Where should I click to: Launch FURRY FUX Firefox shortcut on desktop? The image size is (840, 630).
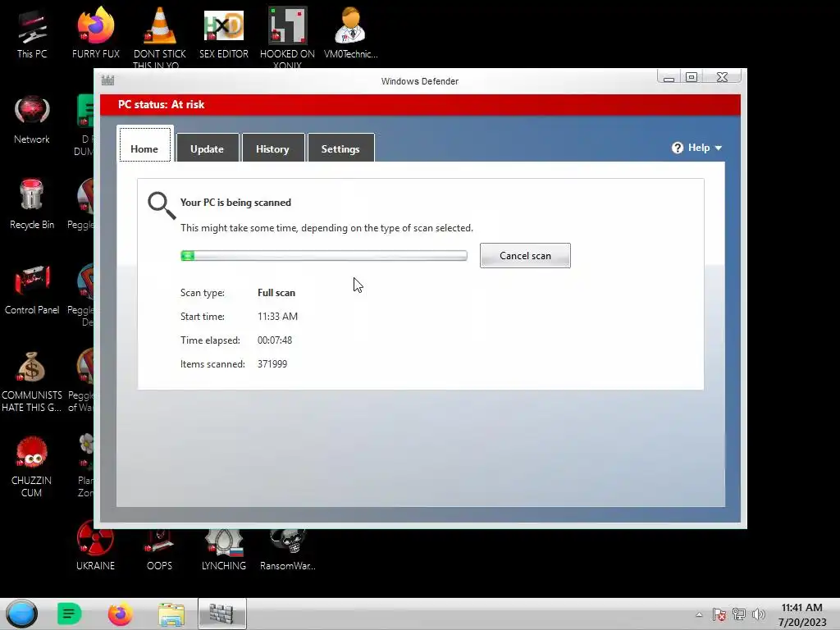tap(95, 33)
